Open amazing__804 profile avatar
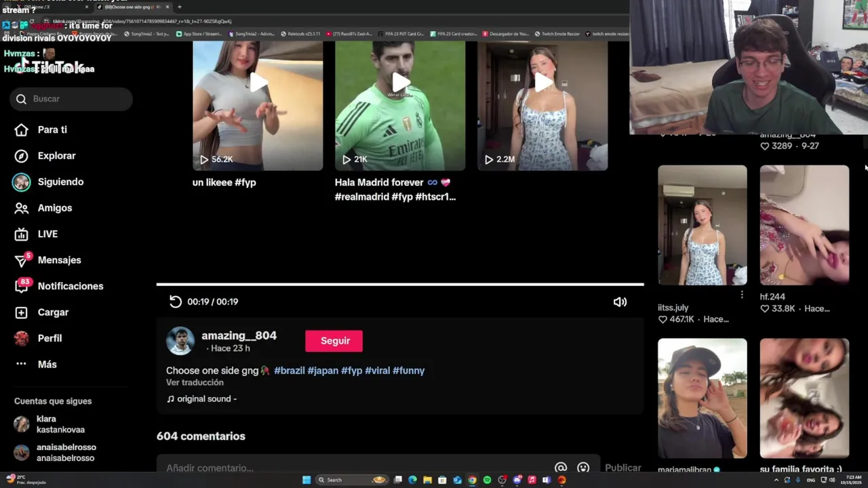This screenshot has width=868, height=488. 180,341
